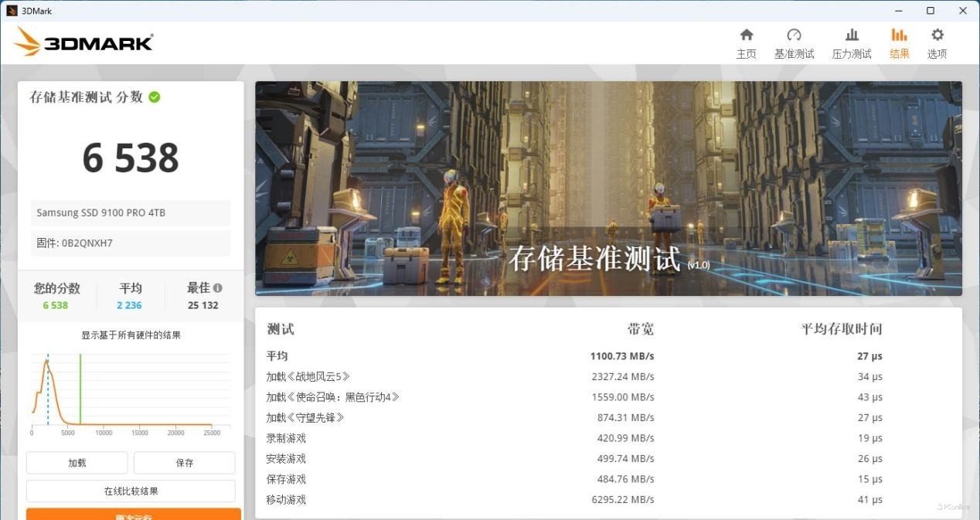Click the firmware 0B2QNXH7 field
This screenshot has width=980, height=520.
[131, 243]
